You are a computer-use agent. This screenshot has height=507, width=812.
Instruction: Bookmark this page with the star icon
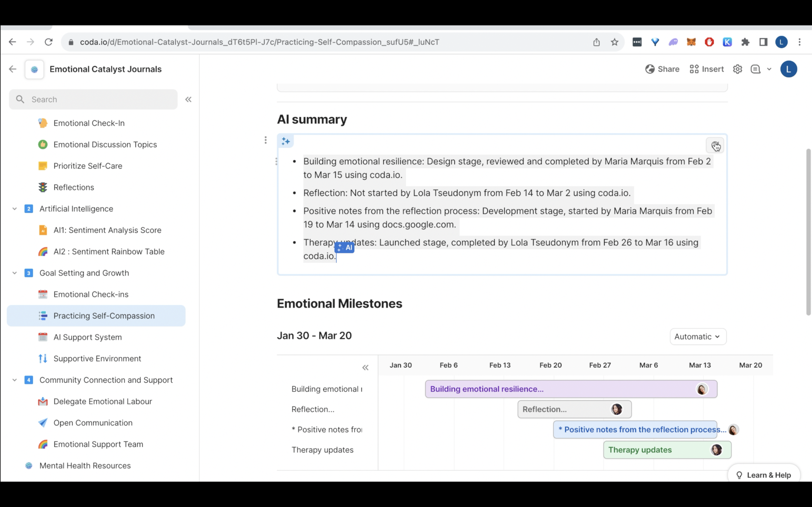tap(614, 42)
